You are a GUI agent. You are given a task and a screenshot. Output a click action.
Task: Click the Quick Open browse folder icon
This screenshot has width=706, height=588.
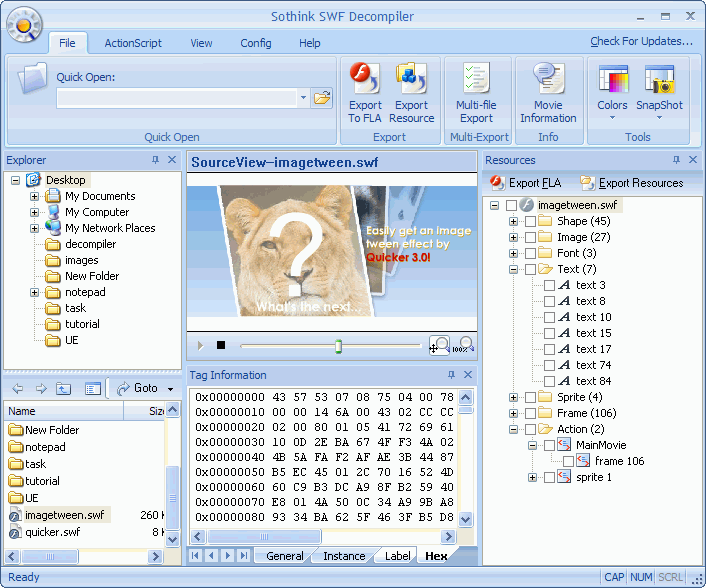click(x=322, y=97)
